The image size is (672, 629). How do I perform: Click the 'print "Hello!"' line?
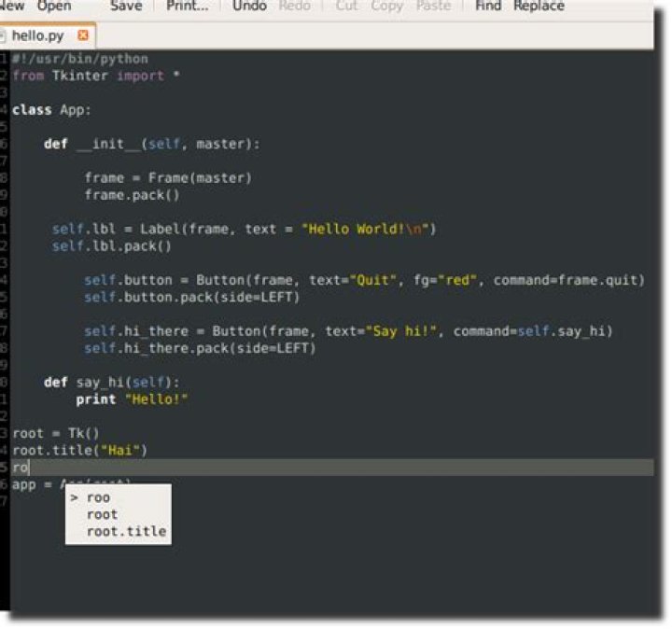click(x=132, y=398)
